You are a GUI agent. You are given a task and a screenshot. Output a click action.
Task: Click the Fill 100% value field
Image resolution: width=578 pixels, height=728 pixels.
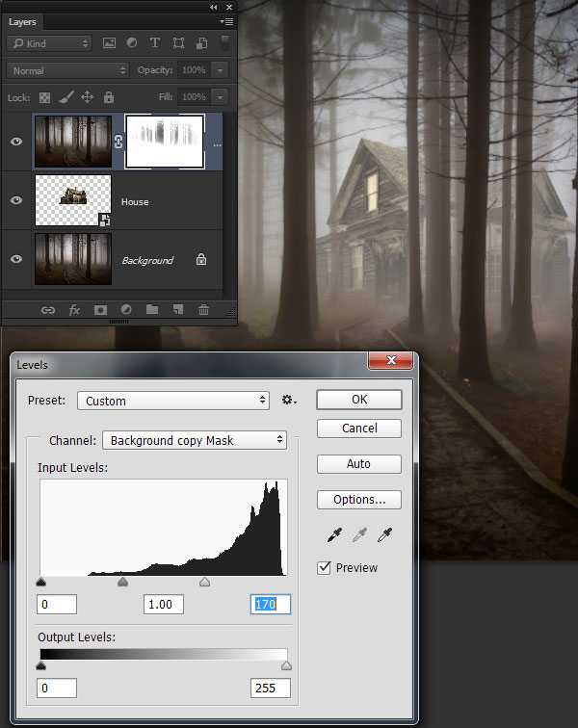pyautogui.click(x=195, y=97)
